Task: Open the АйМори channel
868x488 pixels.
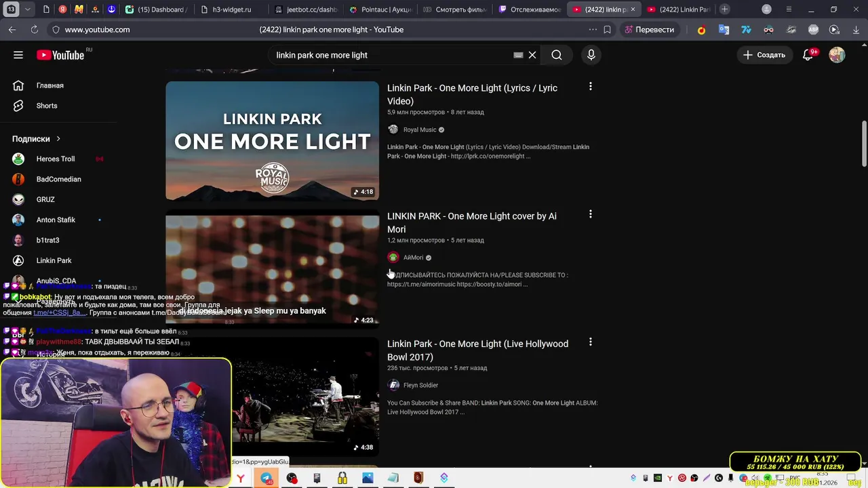Action: click(x=413, y=258)
